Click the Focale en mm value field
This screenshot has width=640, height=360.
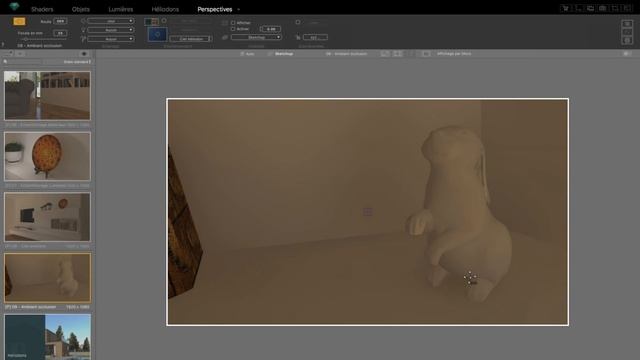pyautogui.click(x=60, y=33)
